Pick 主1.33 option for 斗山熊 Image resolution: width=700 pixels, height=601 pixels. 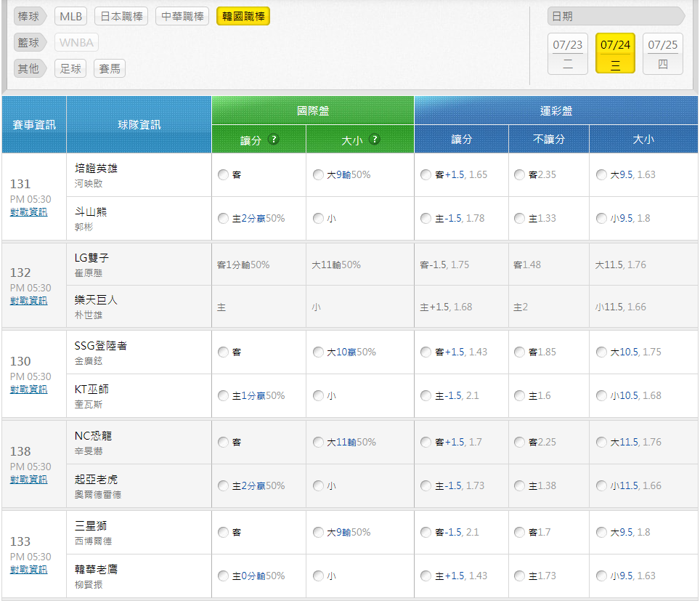(520, 219)
